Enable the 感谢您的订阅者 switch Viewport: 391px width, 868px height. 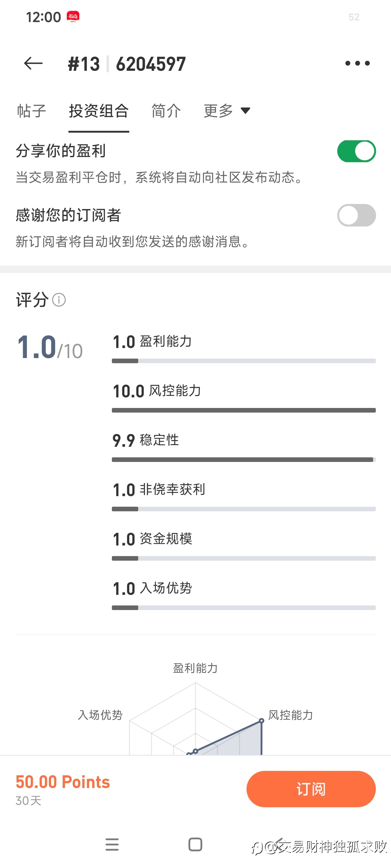[x=356, y=215]
